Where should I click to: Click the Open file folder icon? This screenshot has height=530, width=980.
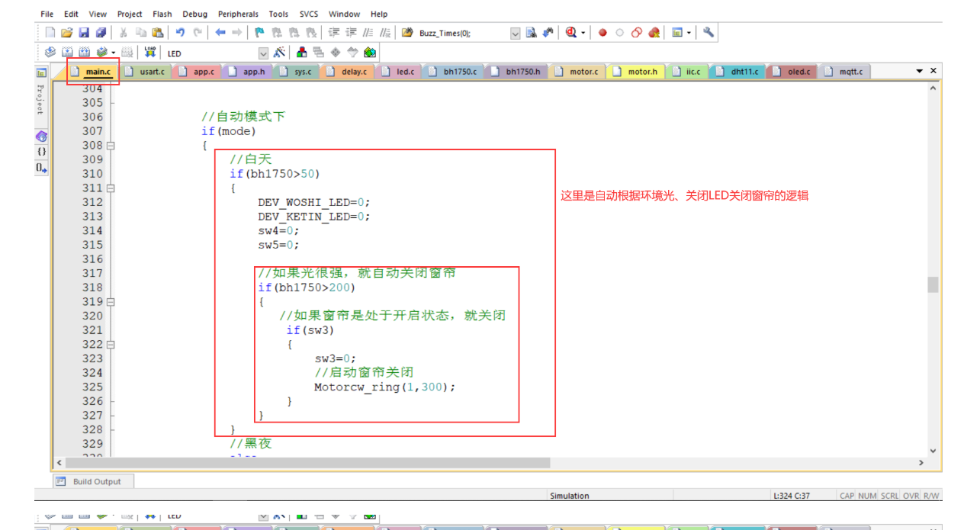[66, 33]
